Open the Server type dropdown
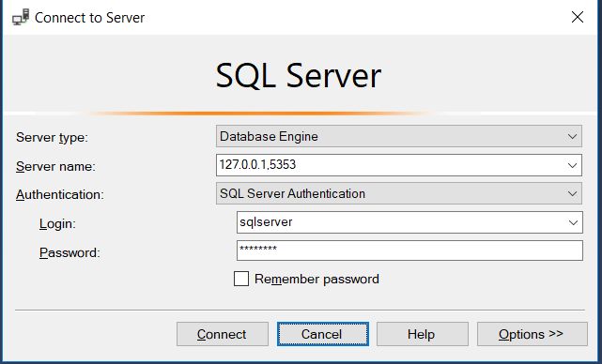Image resolution: width=602 pixels, height=364 pixels. (x=399, y=136)
